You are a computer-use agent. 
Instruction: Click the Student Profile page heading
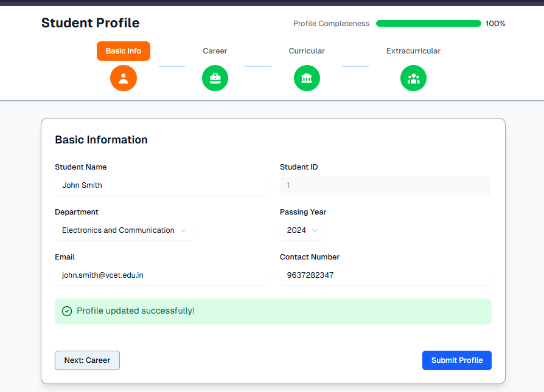click(90, 23)
